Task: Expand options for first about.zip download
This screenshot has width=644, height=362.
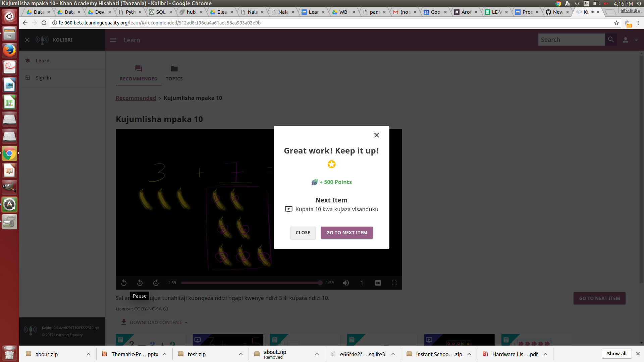Action: 89,354
